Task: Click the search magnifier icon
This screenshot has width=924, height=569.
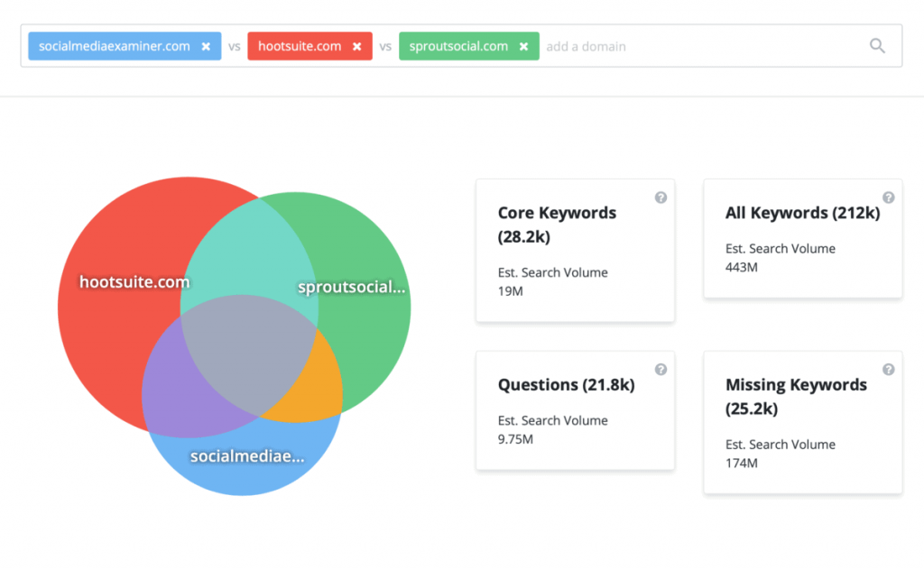Action: [877, 46]
